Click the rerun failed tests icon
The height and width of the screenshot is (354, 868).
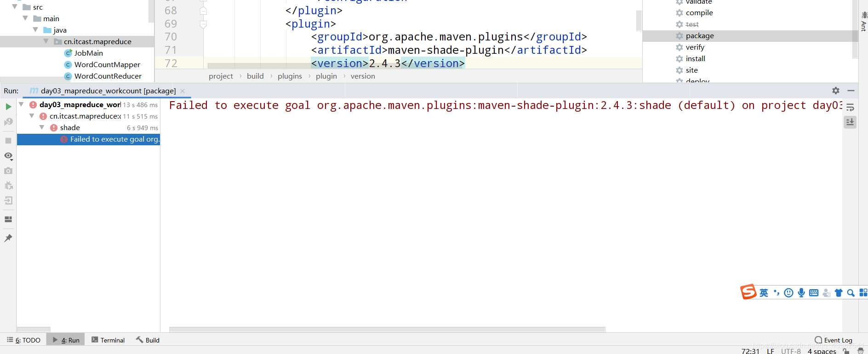[8, 122]
